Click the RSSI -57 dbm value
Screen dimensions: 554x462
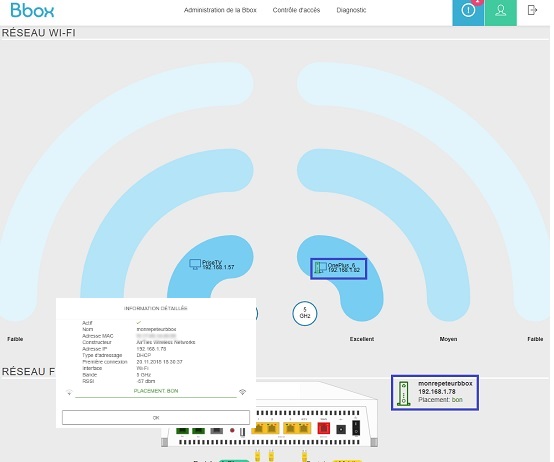point(146,381)
